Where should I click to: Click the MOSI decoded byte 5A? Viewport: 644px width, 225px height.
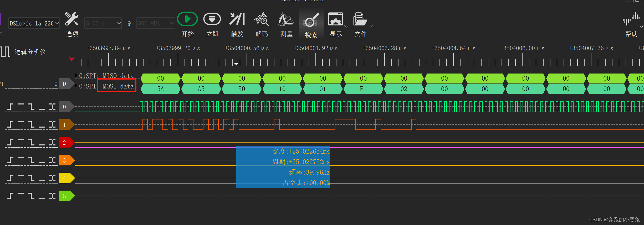coord(161,89)
